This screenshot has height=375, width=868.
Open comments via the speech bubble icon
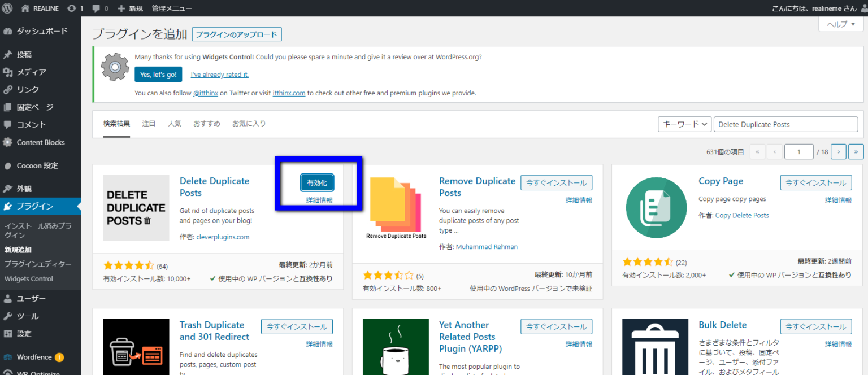[x=97, y=8]
